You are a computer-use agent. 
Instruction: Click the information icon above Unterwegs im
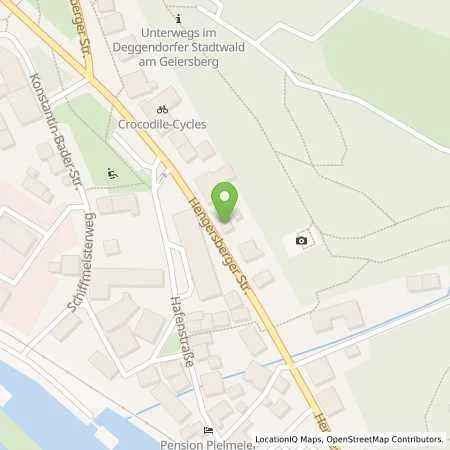click(x=179, y=18)
